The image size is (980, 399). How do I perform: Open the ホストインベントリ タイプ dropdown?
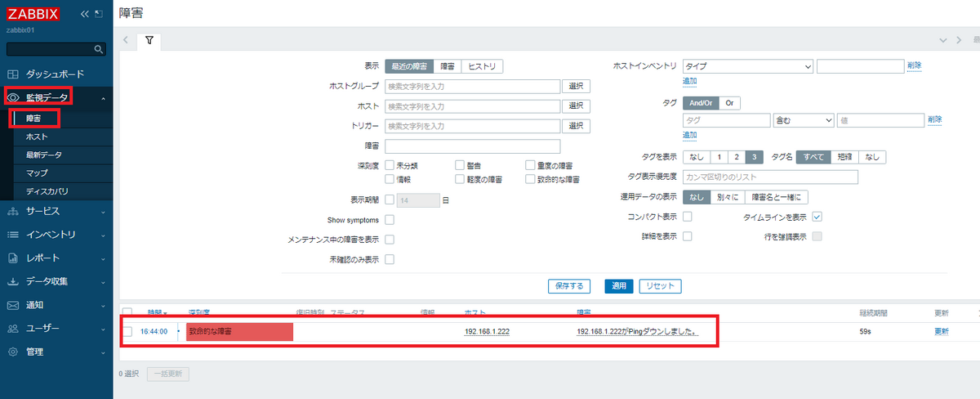click(747, 66)
